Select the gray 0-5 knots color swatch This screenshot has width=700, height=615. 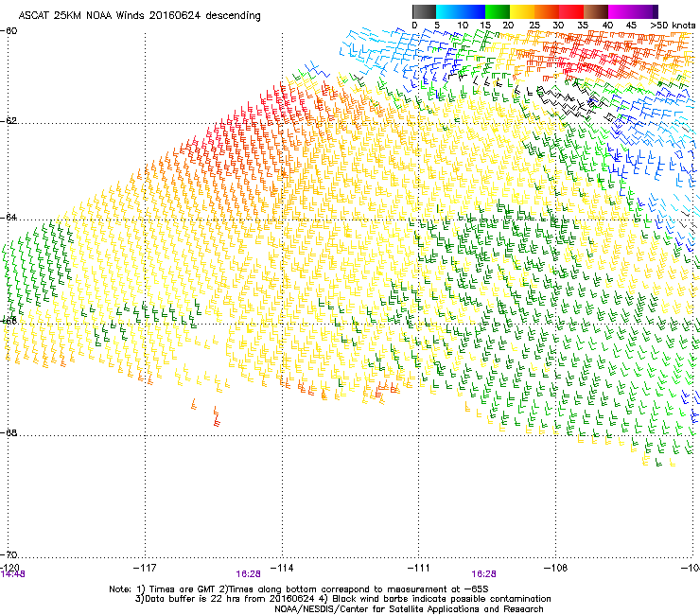coord(424,11)
